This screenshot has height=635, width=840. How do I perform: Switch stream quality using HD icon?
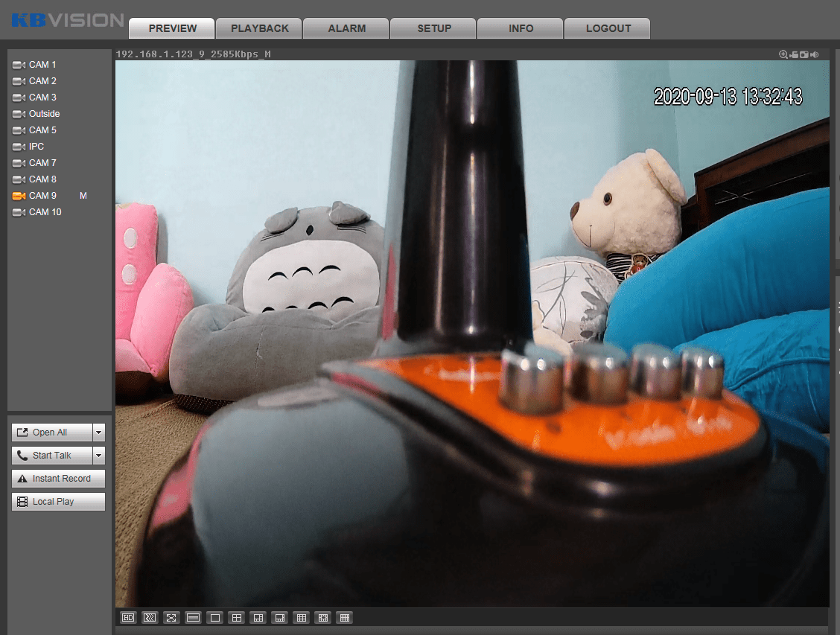click(128, 618)
